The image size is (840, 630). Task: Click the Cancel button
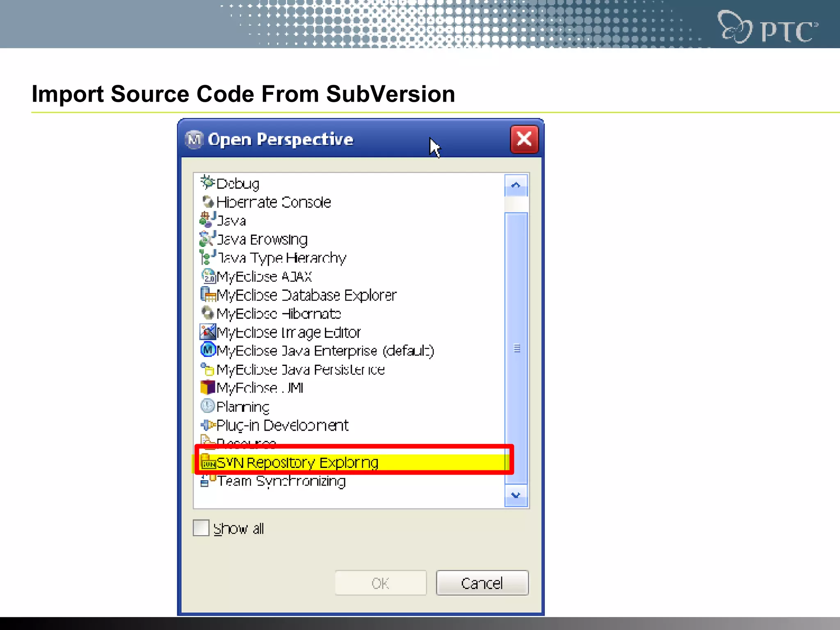click(482, 583)
